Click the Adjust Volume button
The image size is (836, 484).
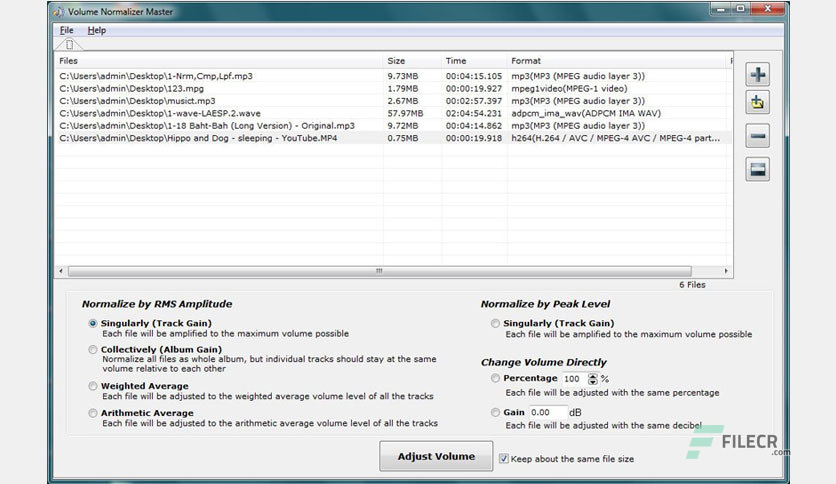(436, 456)
